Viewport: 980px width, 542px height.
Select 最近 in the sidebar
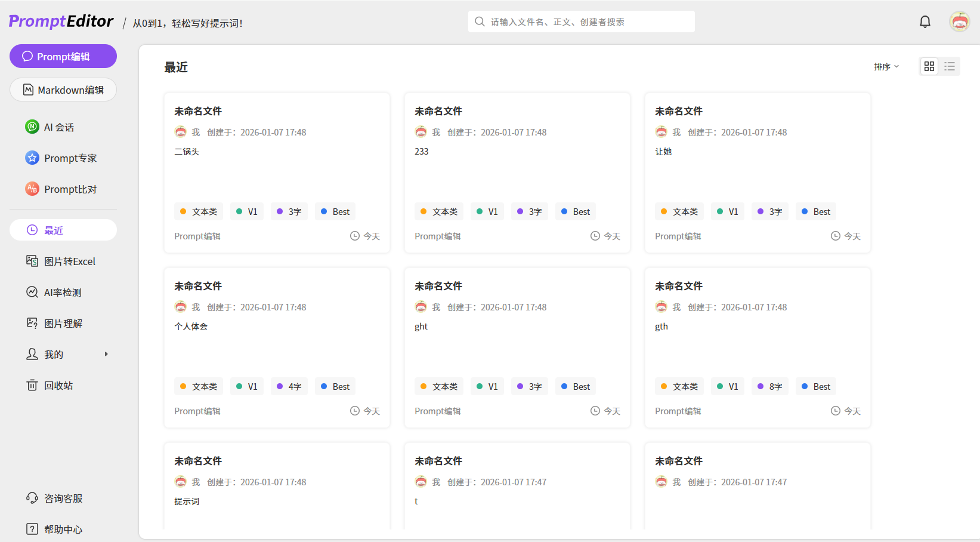pyautogui.click(x=63, y=230)
